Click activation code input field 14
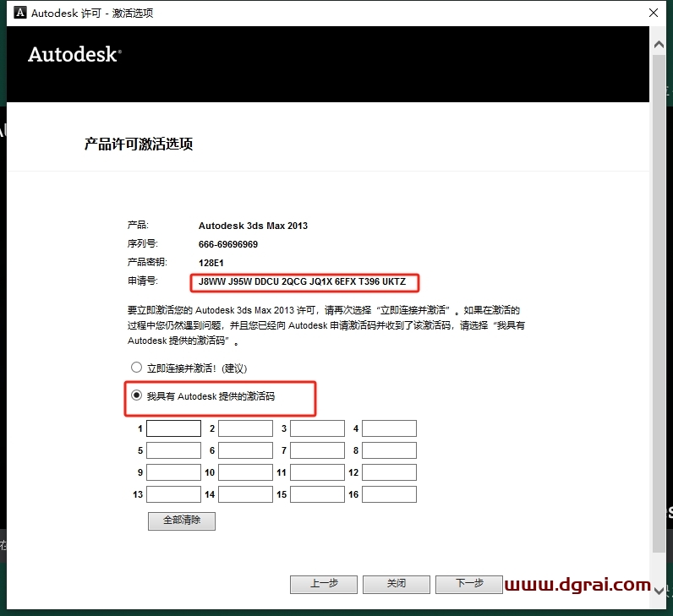The width and height of the screenshot is (673, 616). click(x=245, y=494)
